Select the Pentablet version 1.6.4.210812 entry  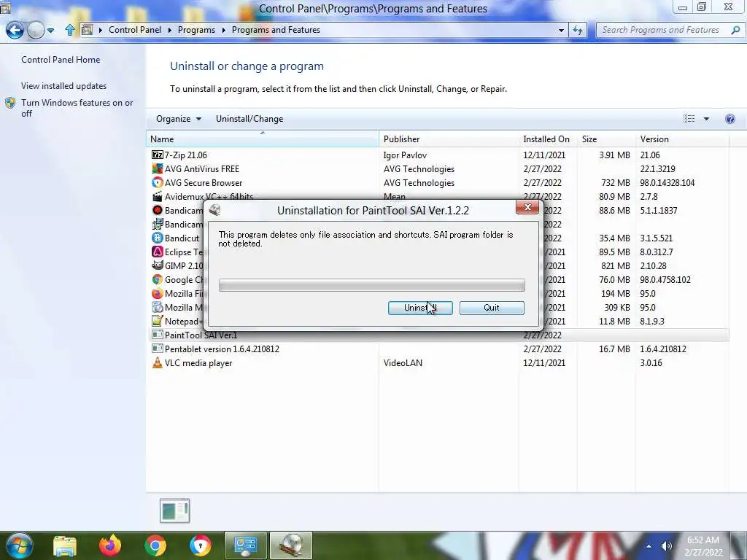222,349
